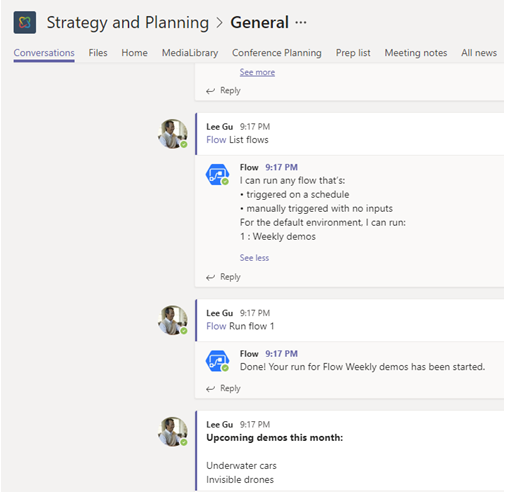
Task: Collapse Flow message with See less
Action: (254, 258)
